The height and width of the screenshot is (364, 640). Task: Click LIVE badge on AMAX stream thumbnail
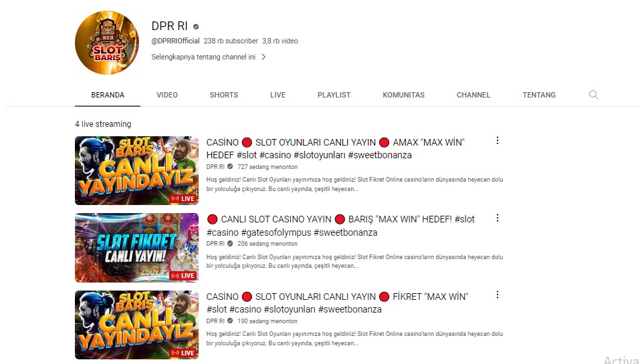click(x=183, y=198)
